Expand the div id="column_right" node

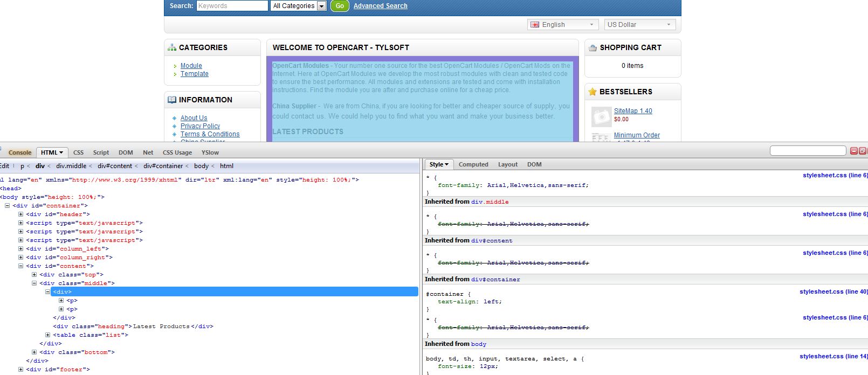(21, 258)
